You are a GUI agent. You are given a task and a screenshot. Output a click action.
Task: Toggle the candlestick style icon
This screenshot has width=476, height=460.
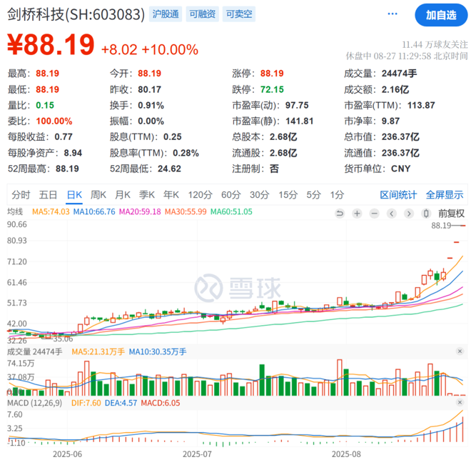tap(426, 214)
